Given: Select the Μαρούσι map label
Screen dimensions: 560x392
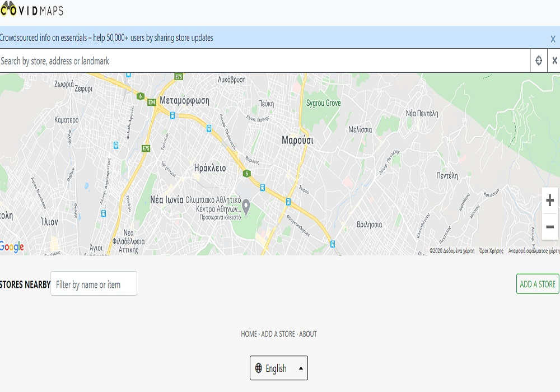Looking at the screenshot, I should [297, 141].
